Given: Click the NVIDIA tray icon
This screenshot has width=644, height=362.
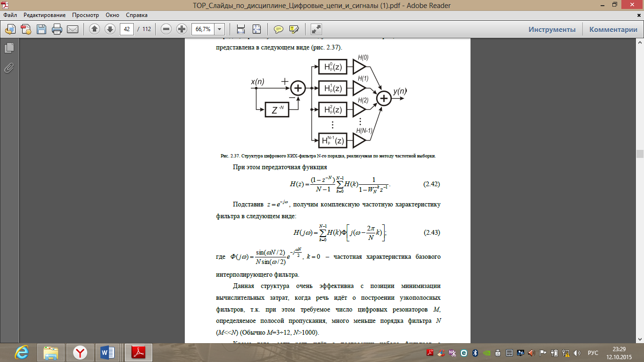Looking at the screenshot, I should [x=487, y=353].
